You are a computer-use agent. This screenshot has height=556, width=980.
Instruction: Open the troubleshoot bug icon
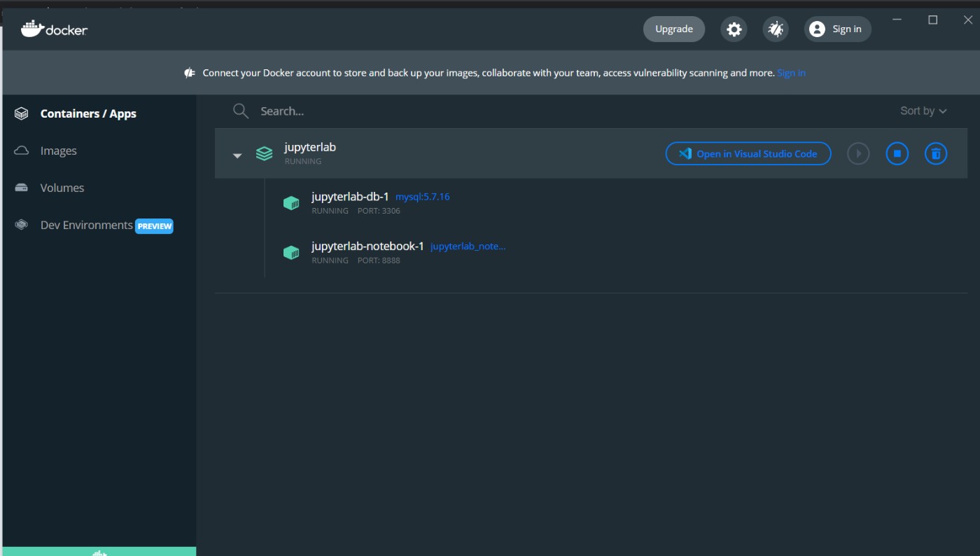pos(776,29)
